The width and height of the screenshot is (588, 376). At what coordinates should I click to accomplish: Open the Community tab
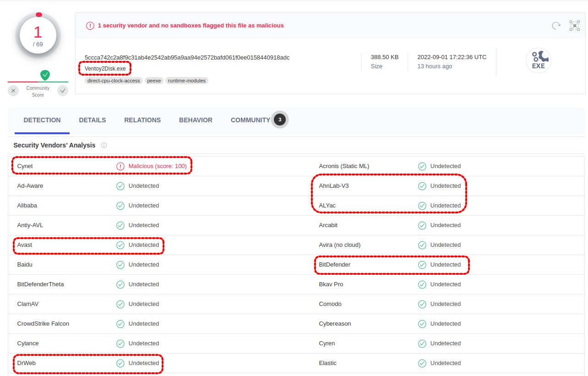[250, 120]
